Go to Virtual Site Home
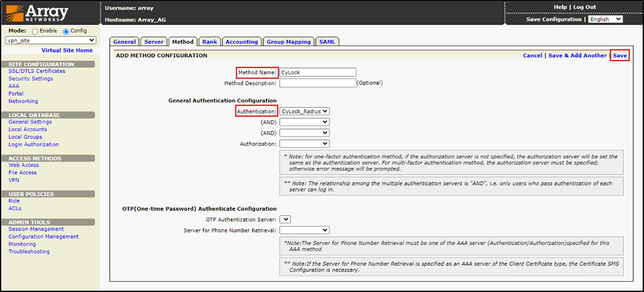 point(67,50)
